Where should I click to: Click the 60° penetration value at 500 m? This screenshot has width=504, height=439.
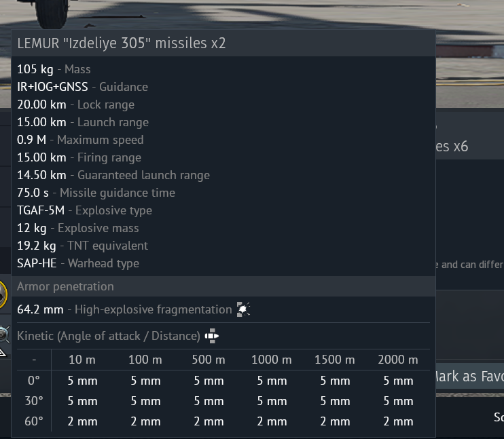(x=209, y=421)
